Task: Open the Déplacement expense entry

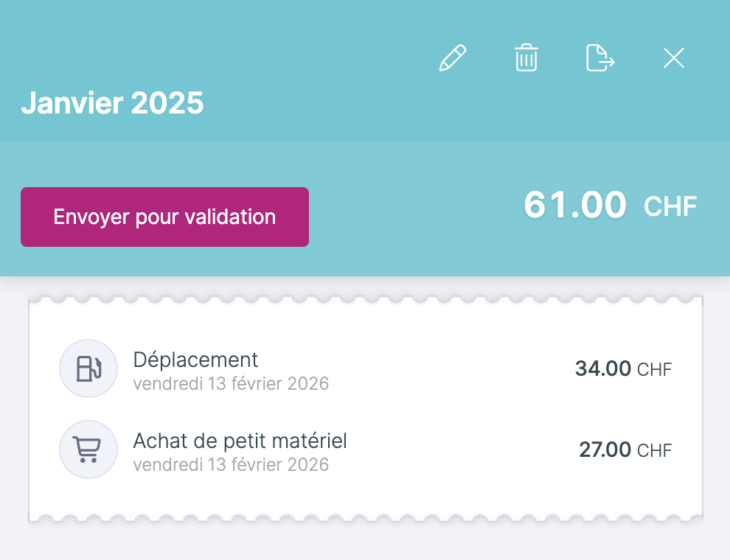Action: tap(195, 360)
